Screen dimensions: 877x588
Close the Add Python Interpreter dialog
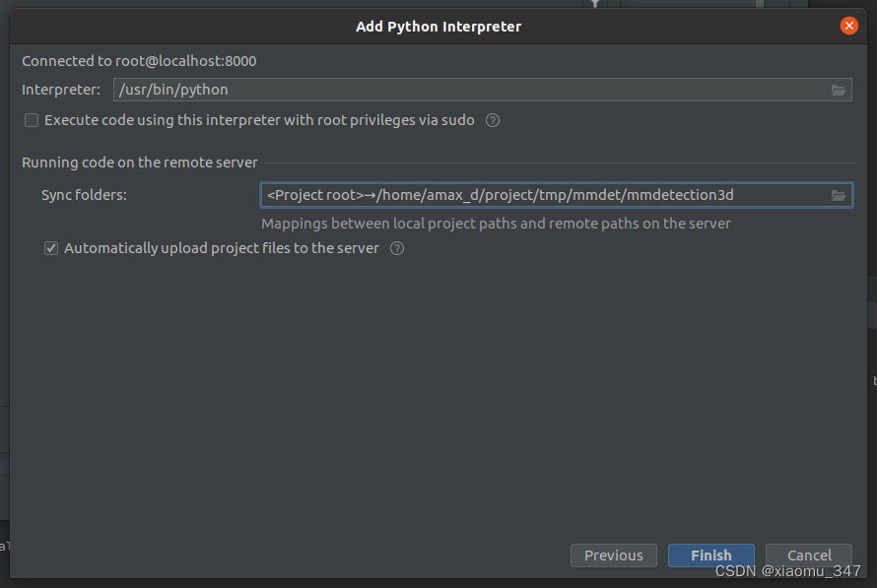(x=848, y=27)
